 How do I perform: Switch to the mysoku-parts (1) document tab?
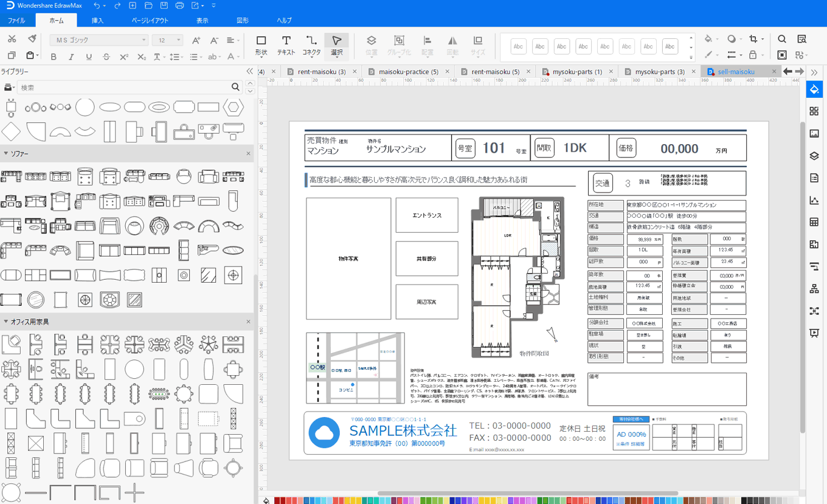tap(576, 72)
